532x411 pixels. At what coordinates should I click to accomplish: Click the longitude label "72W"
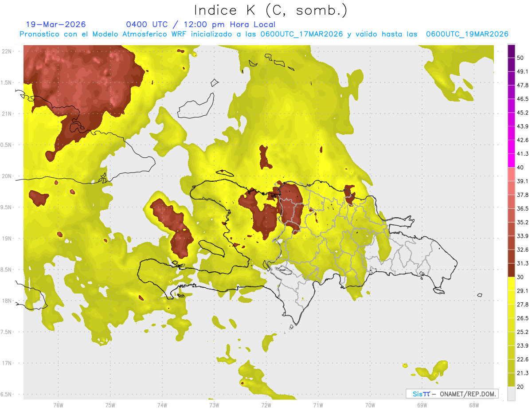(x=266, y=405)
